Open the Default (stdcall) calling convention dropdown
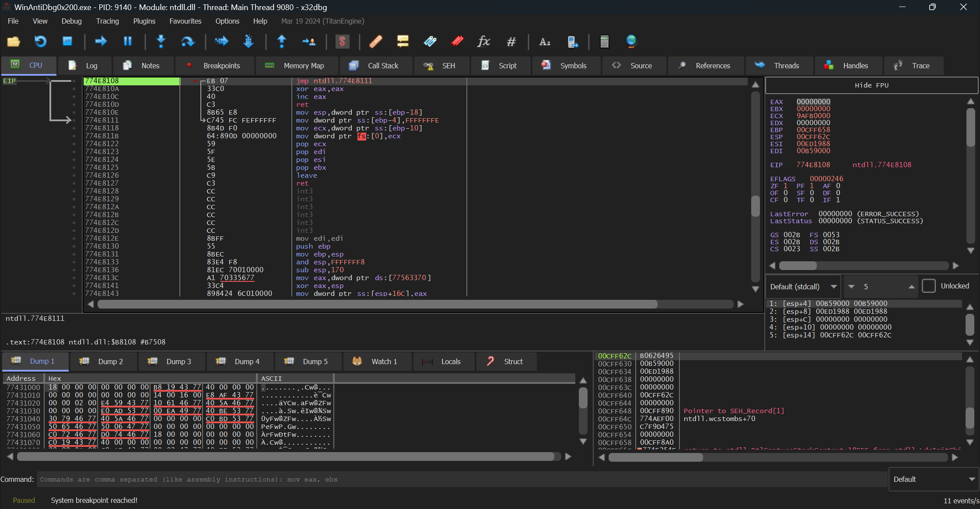The height and width of the screenshot is (509, 980). point(803,287)
